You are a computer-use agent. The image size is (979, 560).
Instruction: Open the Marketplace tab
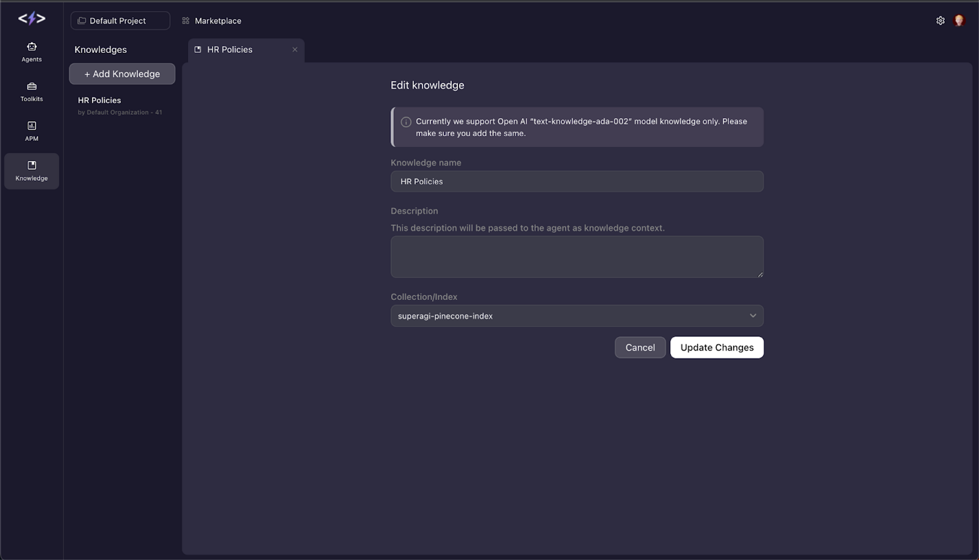click(x=218, y=21)
